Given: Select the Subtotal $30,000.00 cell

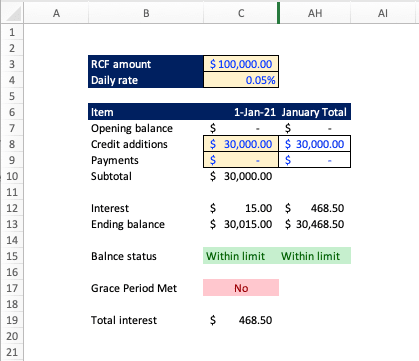Looking at the screenshot, I should coord(241,176).
